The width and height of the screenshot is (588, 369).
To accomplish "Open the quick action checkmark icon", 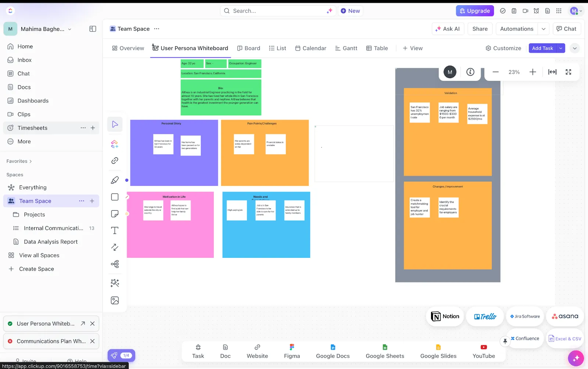I will (x=503, y=11).
